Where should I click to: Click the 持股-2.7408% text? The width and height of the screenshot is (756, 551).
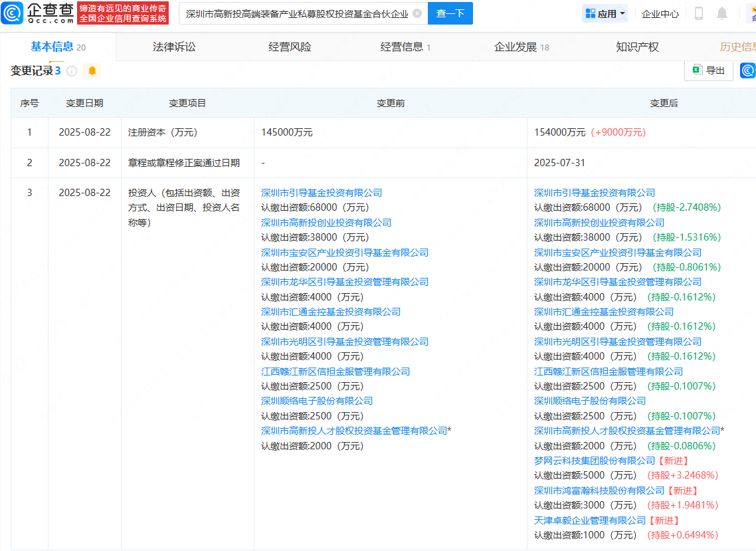687,207
